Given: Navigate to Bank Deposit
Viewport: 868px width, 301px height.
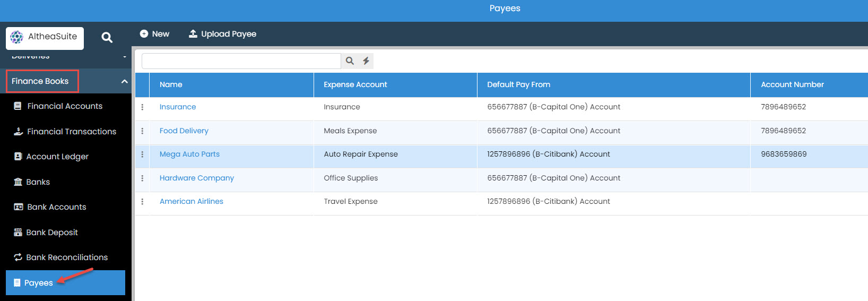Looking at the screenshot, I should (52, 233).
